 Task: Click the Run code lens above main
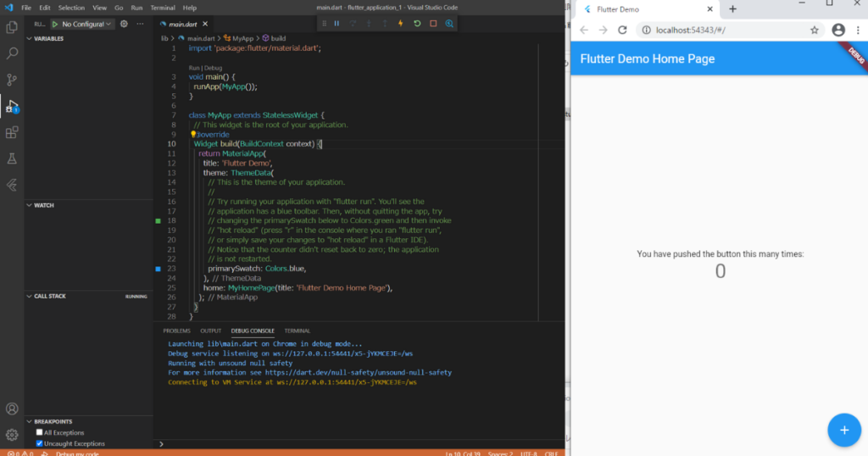[x=193, y=68]
